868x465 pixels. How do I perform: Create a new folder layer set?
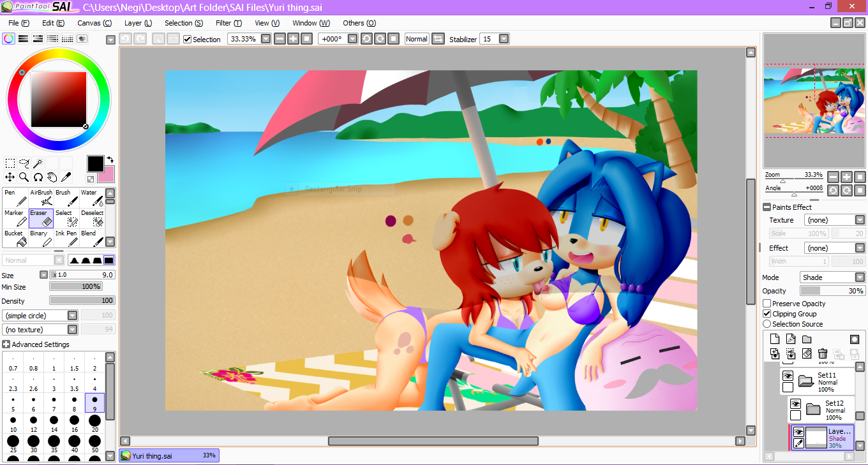coord(807,339)
